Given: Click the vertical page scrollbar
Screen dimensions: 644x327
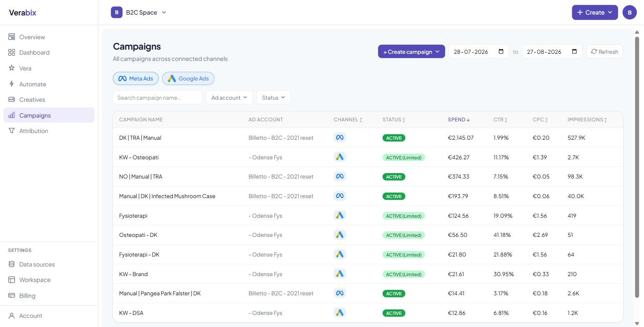Looking at the screenshot, I should pos(637,167).
